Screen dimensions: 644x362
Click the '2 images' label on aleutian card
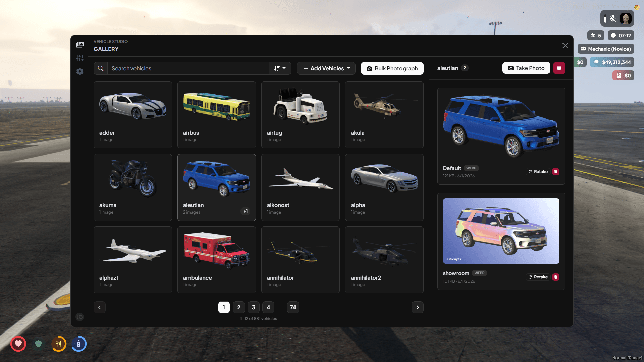coord(192,212)
